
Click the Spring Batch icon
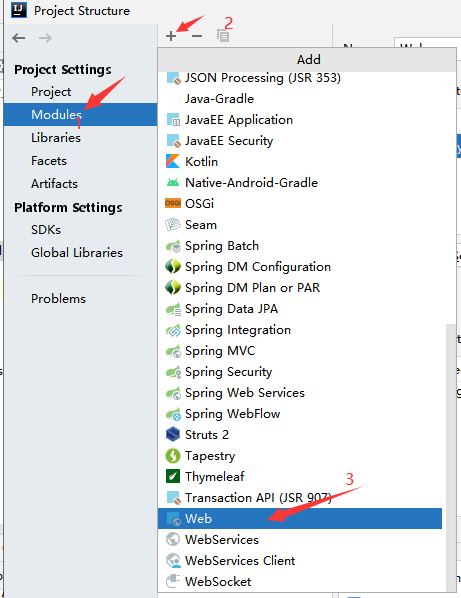coord(173,246)
